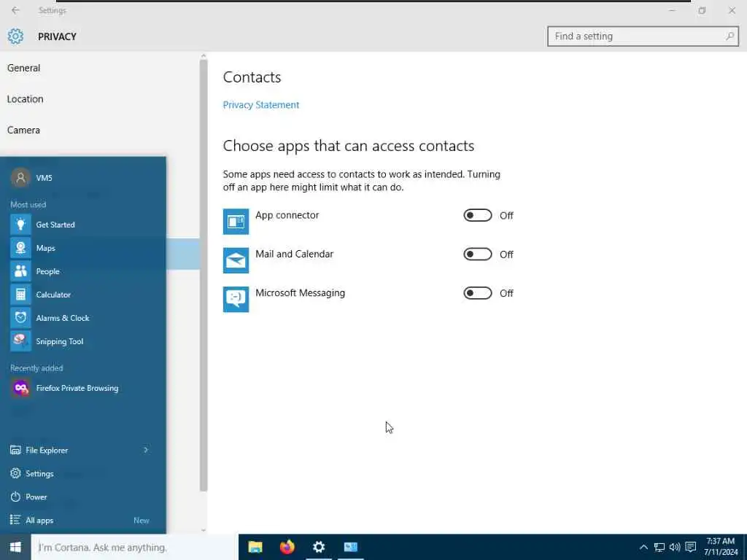Click the Cortana Ask me anything box

(134, 547)
